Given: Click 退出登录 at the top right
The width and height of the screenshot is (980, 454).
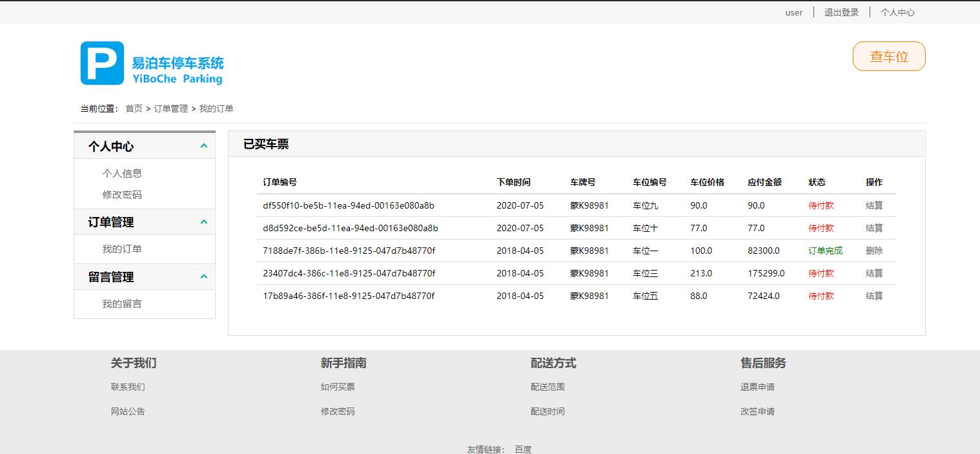Looking at the screenshot, I should 841,12.
